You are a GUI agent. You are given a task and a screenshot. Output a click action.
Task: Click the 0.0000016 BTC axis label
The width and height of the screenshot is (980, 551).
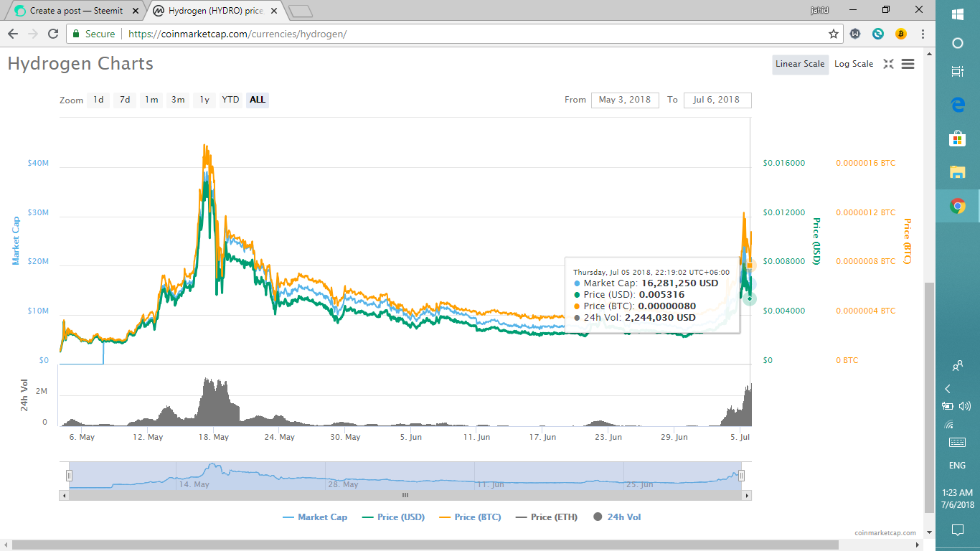click(x=866, y=164)
